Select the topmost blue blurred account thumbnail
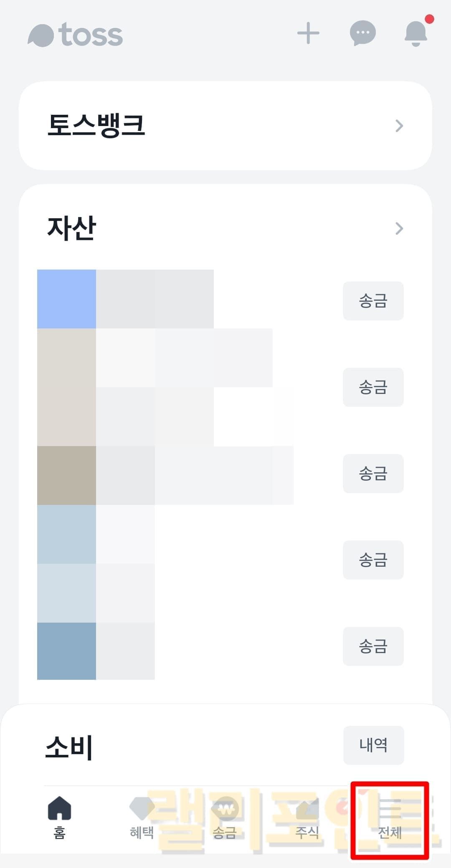Viewport: 451px width, 868px height. [x=66, y=299]
